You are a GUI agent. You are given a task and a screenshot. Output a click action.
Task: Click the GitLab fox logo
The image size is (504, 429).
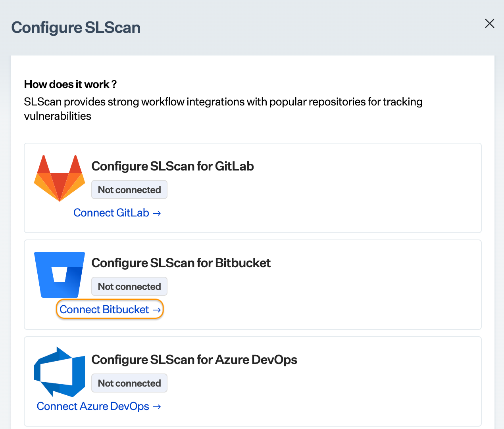click(x=60, y=178)
